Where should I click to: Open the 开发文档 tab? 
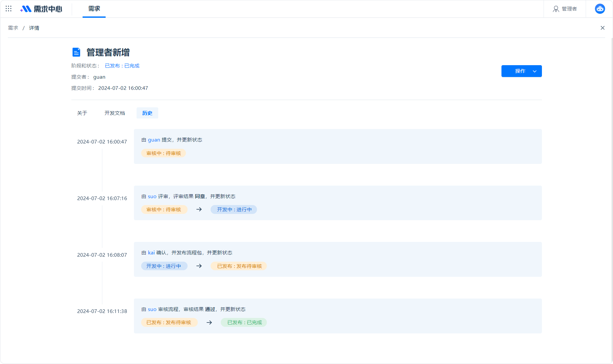115,113
